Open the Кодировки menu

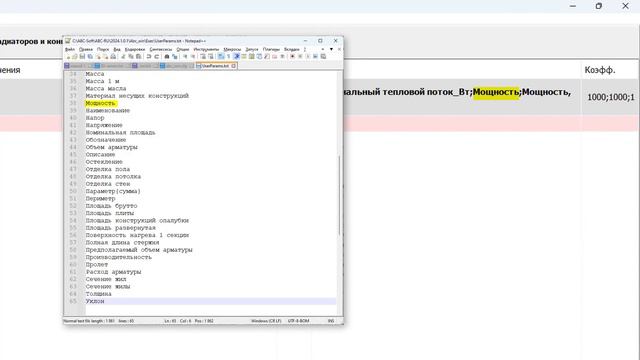click(x=135, y=49)
